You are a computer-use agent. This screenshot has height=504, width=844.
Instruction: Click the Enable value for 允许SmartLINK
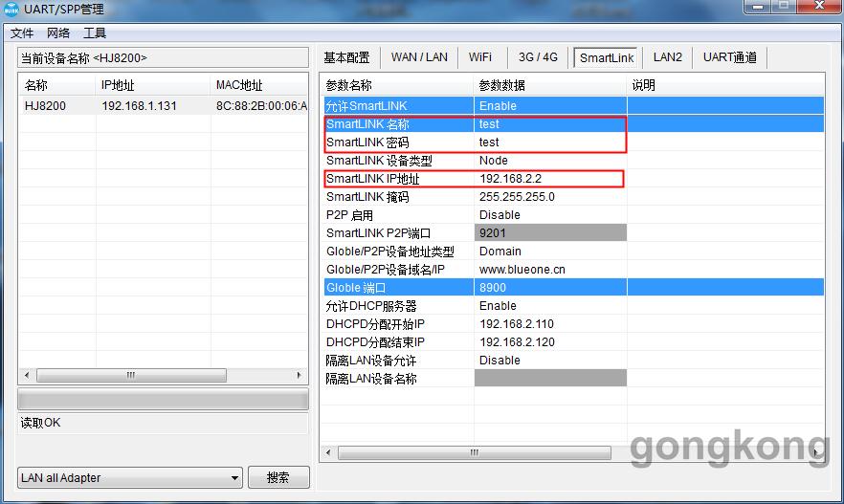(498, 106)
